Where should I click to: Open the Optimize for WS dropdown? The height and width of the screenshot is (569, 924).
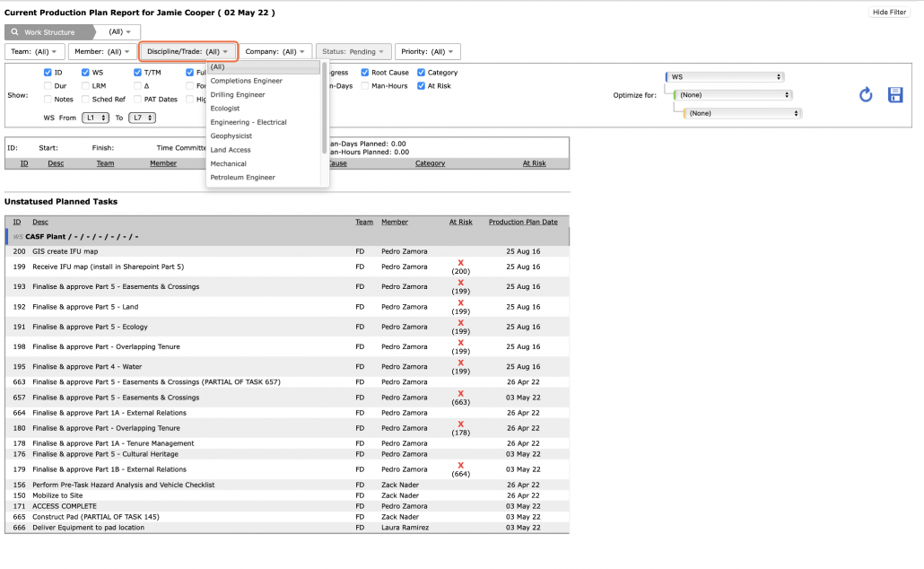click(725, 77)
